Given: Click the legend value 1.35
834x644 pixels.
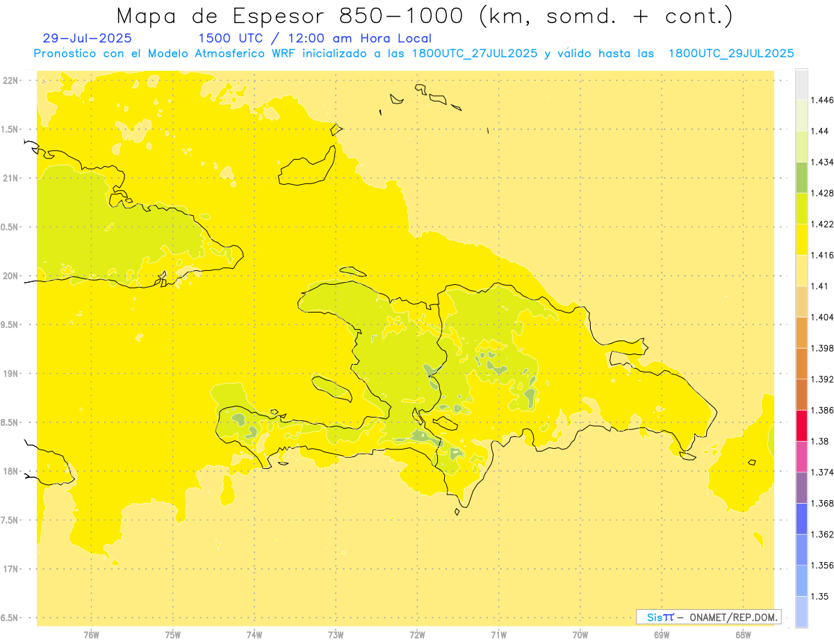Looking at the screenshot, I should point(820,596).
